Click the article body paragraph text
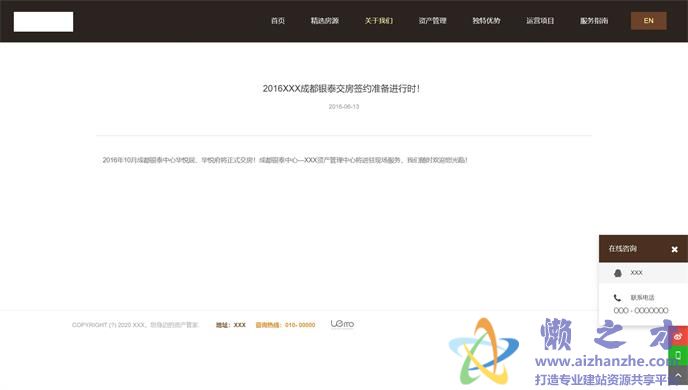The height and width of the screenshot is (390, 688). click(285, 160)
